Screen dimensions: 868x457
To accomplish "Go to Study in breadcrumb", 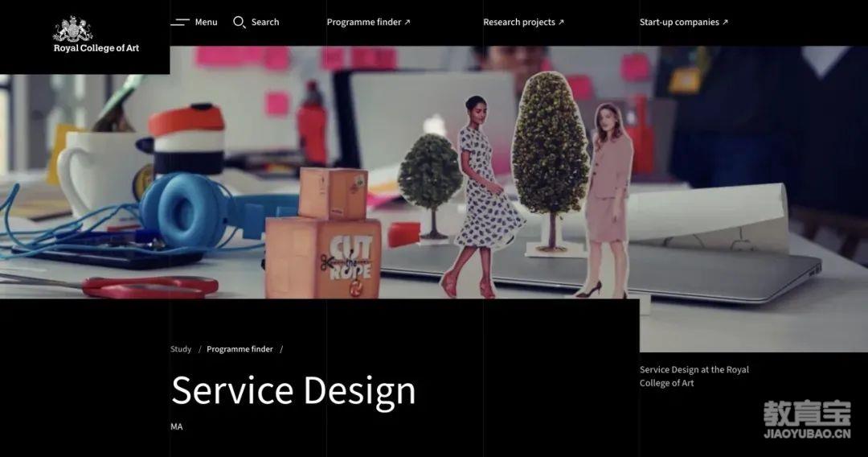I will pos(181,349).
